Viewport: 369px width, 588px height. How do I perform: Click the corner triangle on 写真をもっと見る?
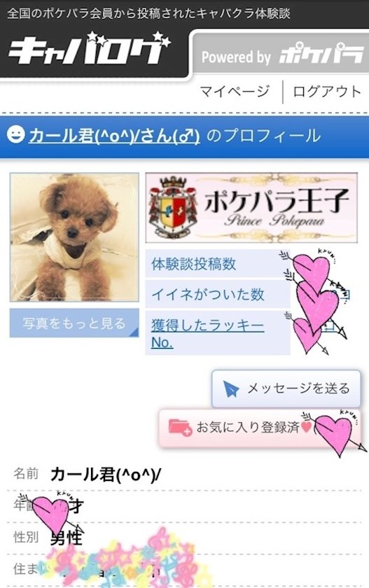[134, 332]
